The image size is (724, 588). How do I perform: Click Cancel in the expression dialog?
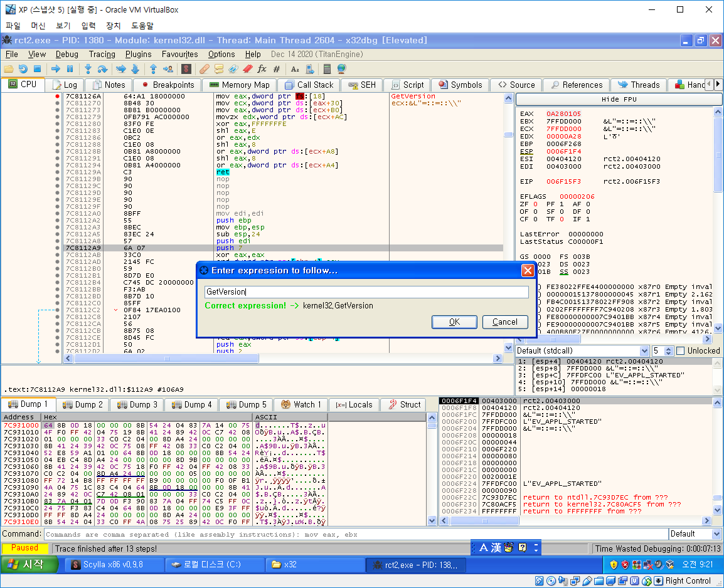click(x=504, y=322)
